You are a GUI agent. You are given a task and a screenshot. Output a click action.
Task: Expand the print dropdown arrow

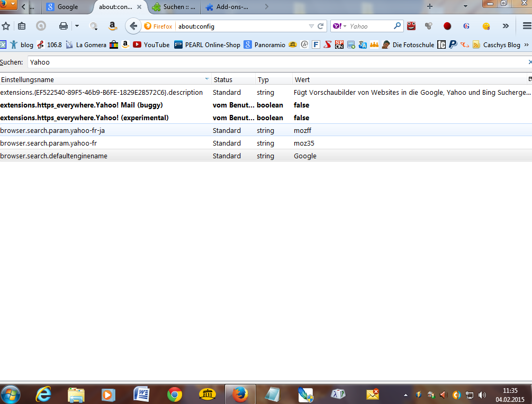77,26
